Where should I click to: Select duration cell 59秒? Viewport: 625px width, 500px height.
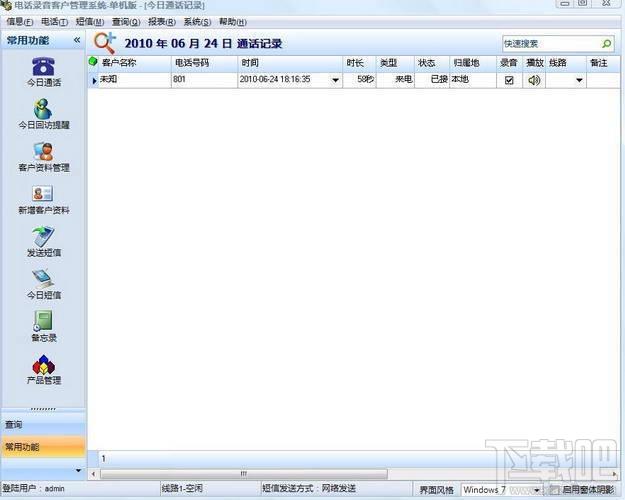coord(359,80)
